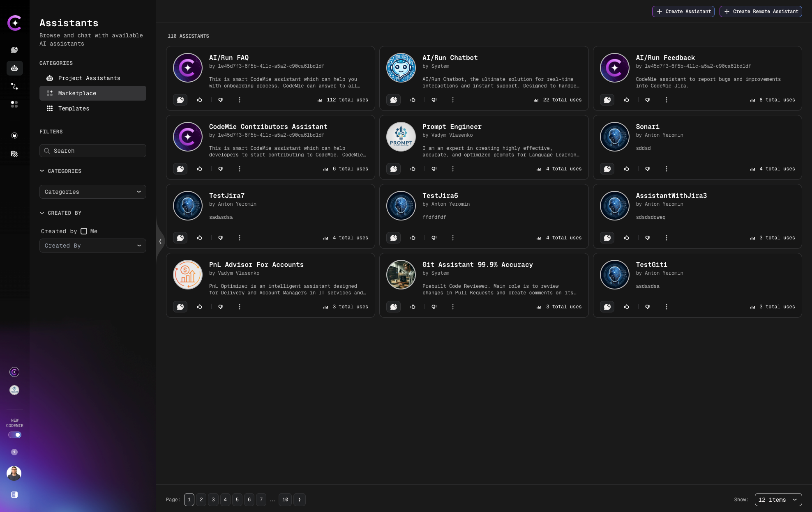Select Project Assistants in the sidebar menu
Viewport: 812px width, 512px height.
pos(89,78)
